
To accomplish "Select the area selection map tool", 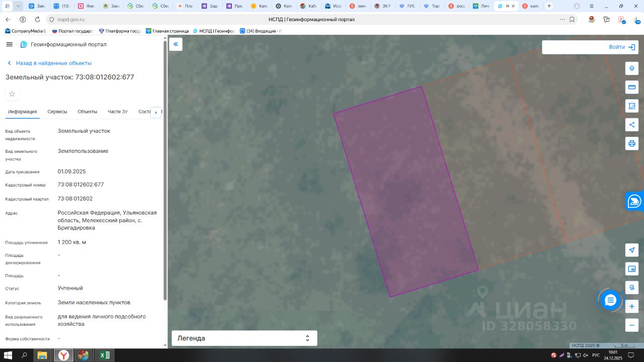I will [x=632, y=106].
